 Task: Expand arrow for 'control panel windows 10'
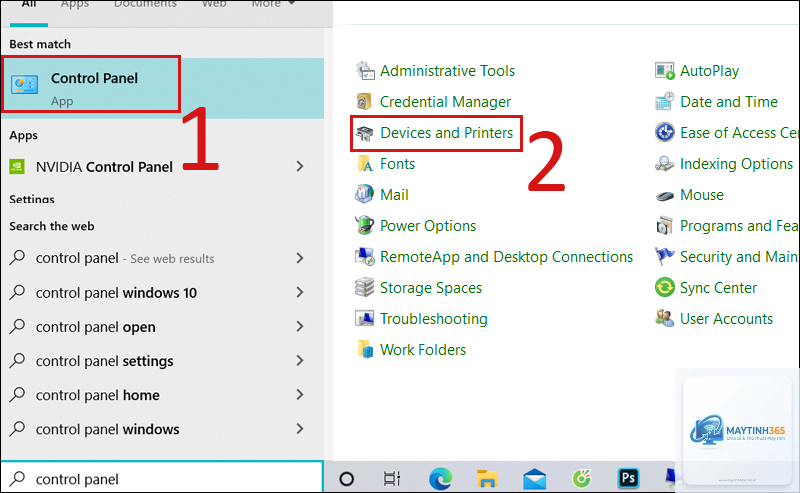(x=300, y=292)
